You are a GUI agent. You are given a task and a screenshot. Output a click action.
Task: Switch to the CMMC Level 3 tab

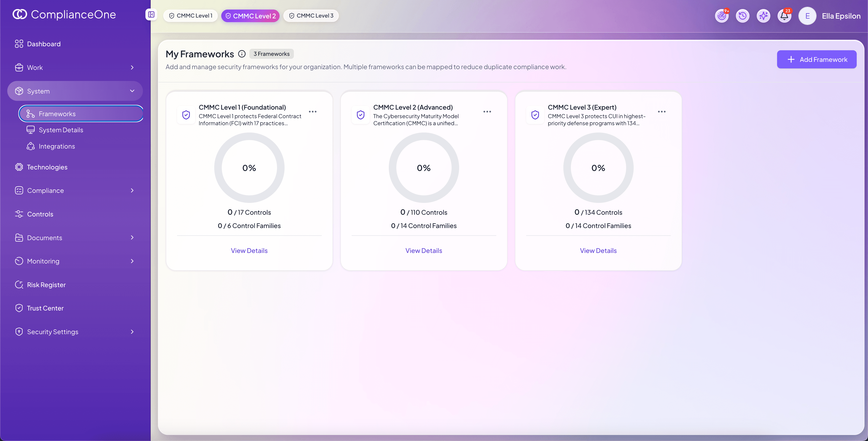point(311,16)
